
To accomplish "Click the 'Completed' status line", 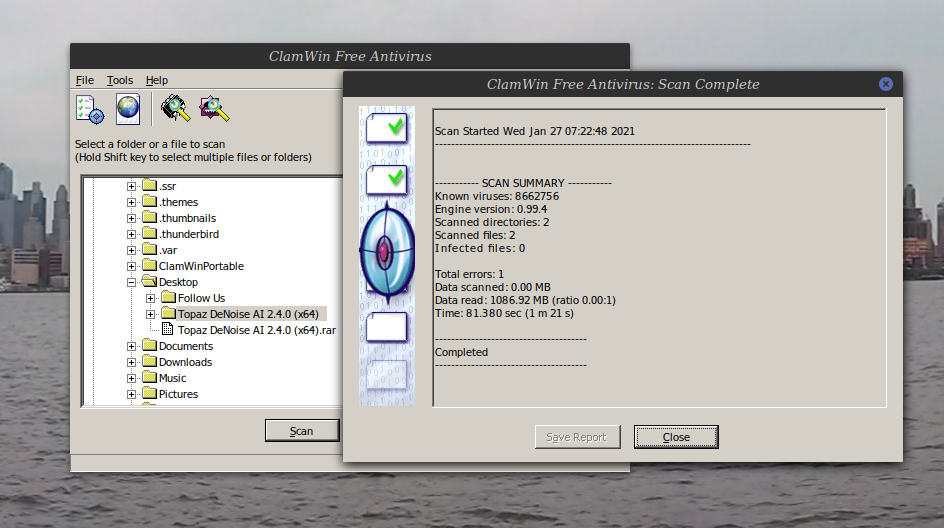I will [x=461, y=352].
